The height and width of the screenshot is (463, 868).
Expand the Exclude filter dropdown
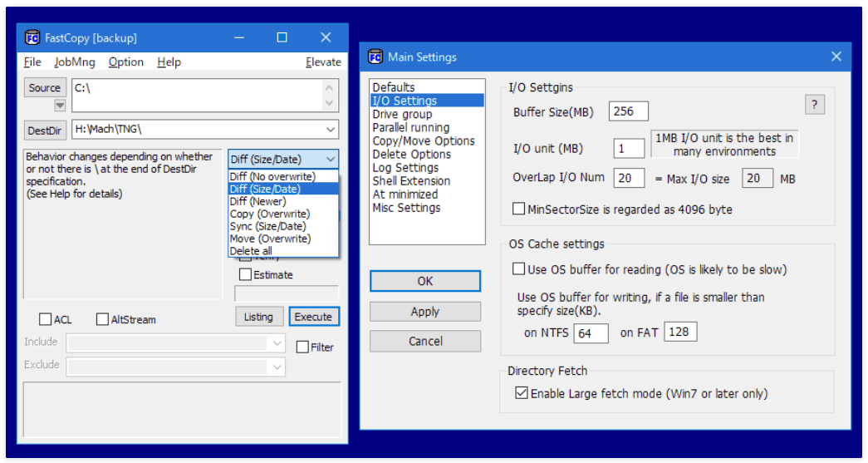coord(277,367)
